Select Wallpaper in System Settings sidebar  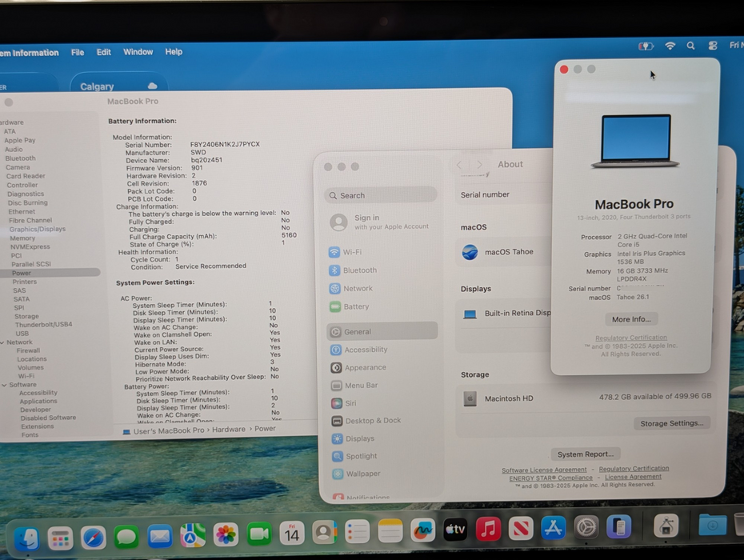coord(384,474)
